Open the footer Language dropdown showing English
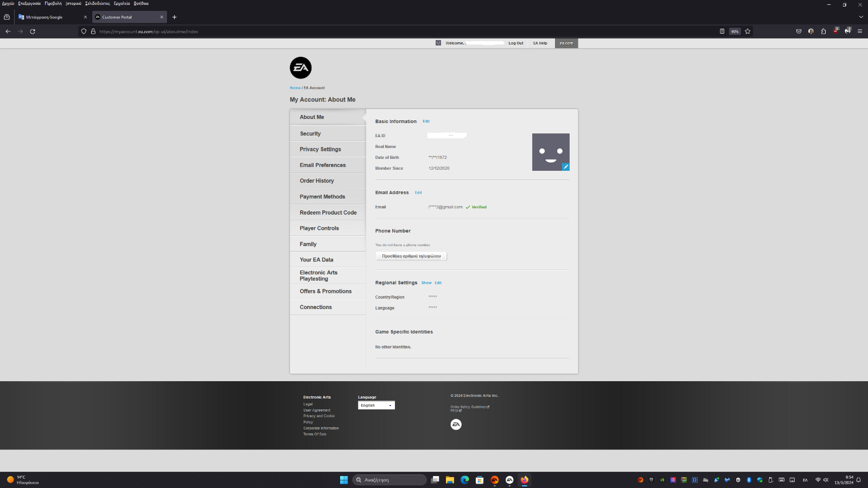Viewport: 868px width, 488px height. point(376,406)
